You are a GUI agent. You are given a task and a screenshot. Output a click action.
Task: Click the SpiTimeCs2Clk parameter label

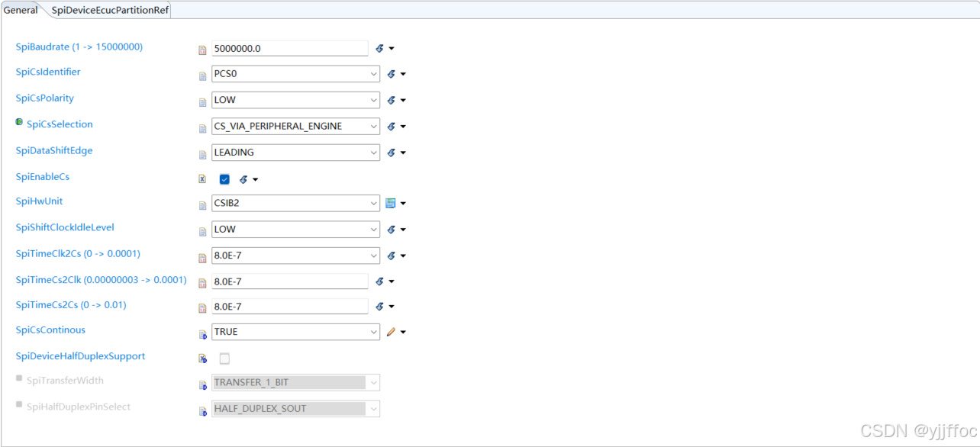click(x=102, y=279)
